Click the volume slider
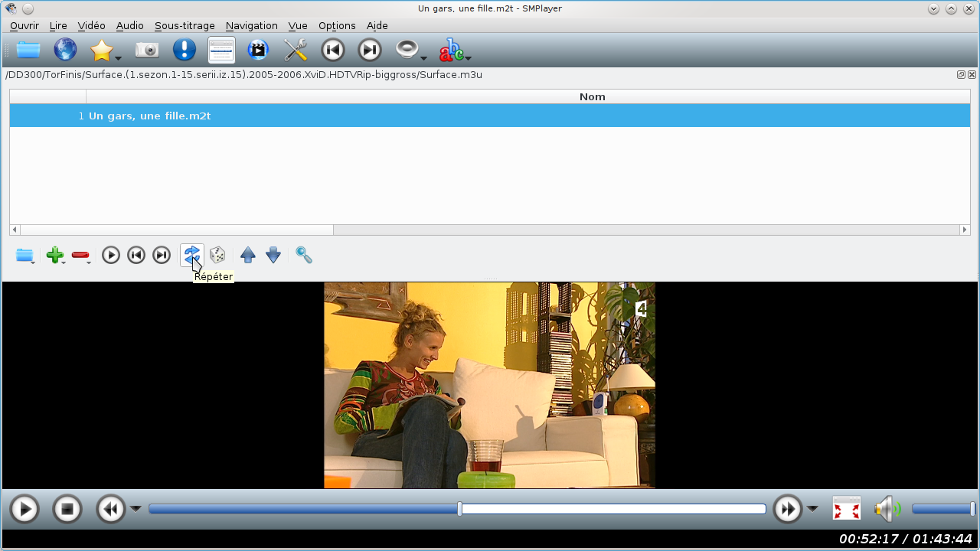Viewport: 980px width, 551px height. click(943, 509)
